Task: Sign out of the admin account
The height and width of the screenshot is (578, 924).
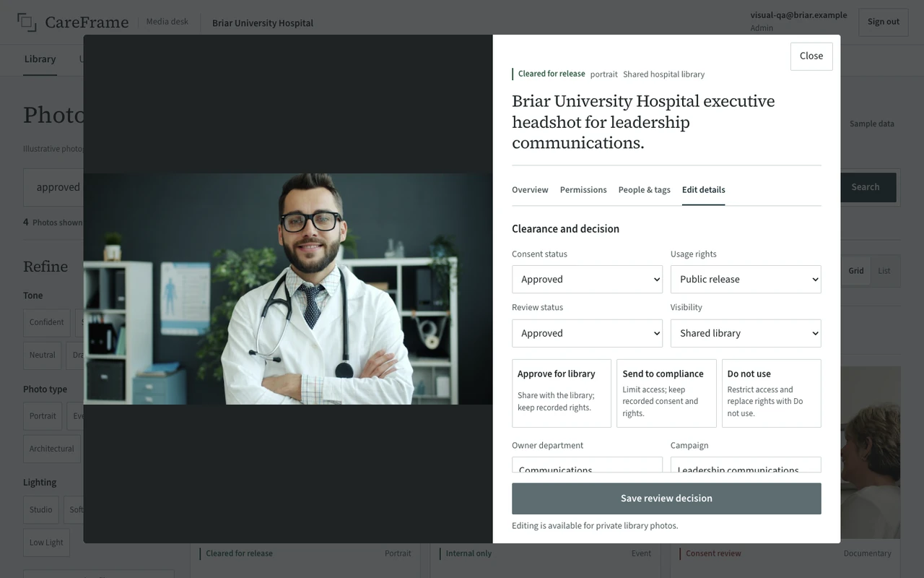Action: (884, 22)
